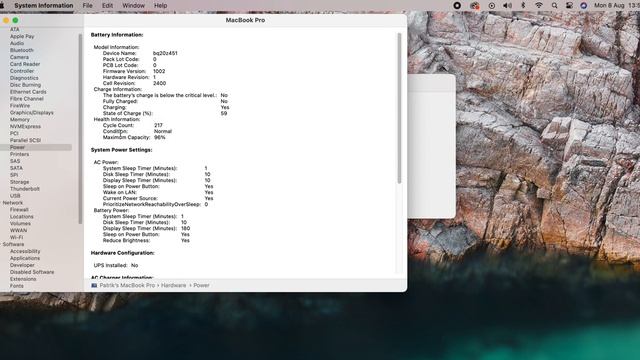Image resolution: width=640 pixels, height=360 pixels.
Task: Select ATA in the hardware sidebar
Action: point(15,29)
